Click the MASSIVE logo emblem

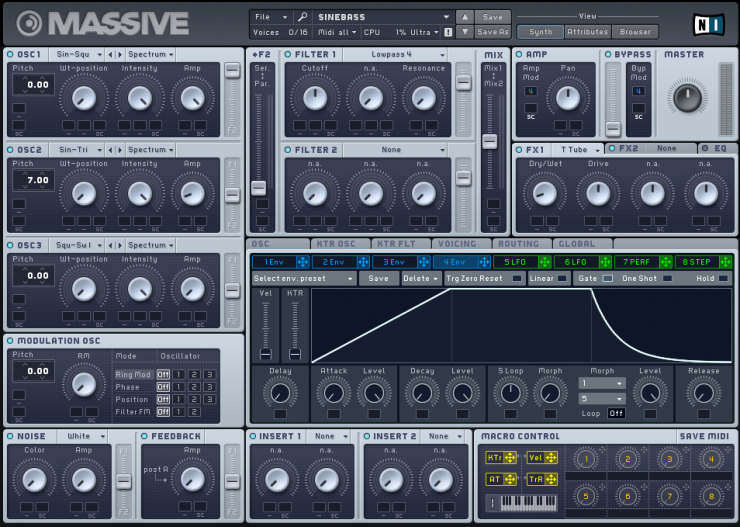29,23
